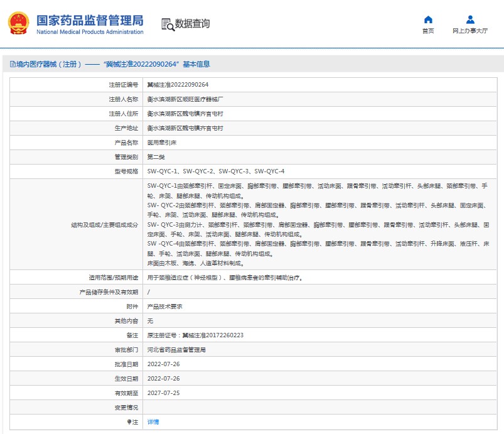Select expiry date 2027-07-25
The height and width of the screenshot is (434, 504).
click(164, 393)
